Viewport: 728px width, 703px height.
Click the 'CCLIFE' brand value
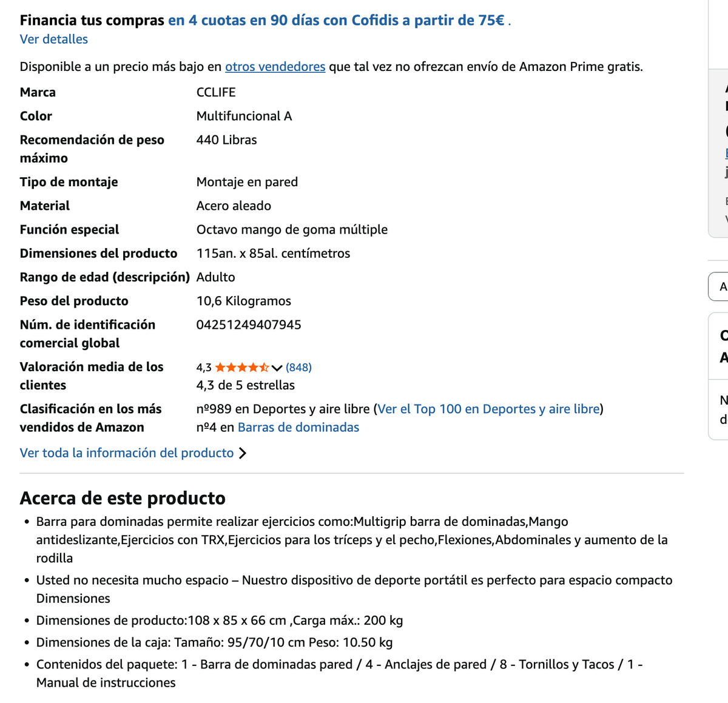[216, 92]
